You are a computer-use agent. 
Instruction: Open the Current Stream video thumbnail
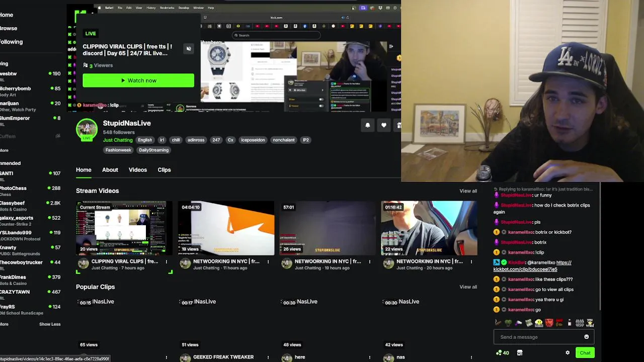click(x=124, y=228)
